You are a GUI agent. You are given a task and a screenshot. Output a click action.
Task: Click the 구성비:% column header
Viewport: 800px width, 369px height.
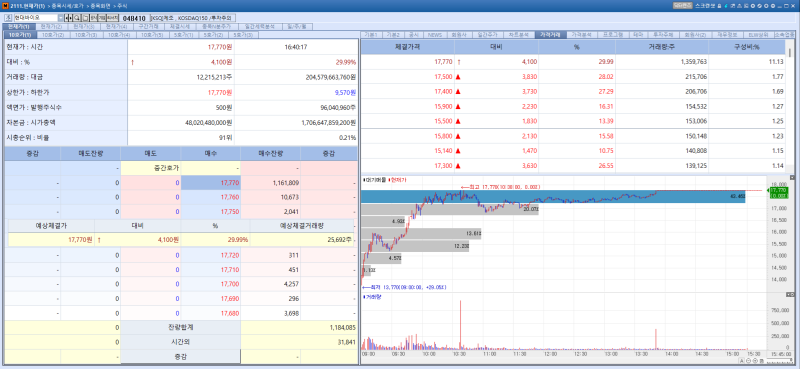coord(747,47)
